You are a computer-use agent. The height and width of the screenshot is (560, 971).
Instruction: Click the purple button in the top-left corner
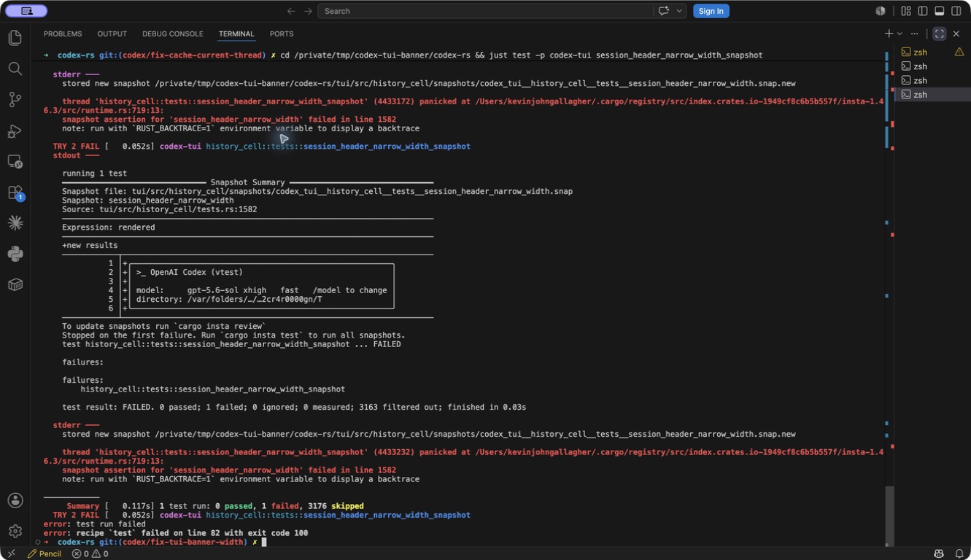(x=26, y=11)
